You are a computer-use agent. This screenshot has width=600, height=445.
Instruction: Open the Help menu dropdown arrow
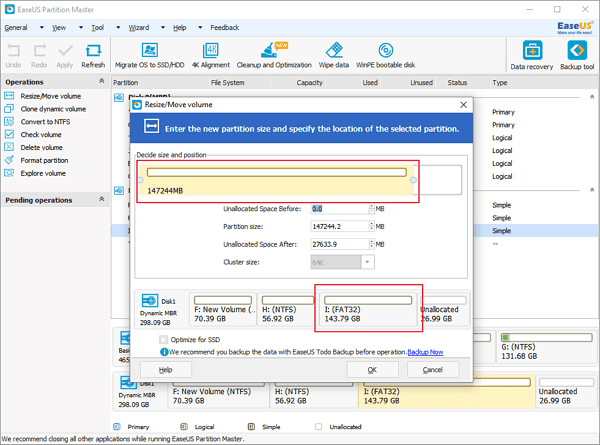click(x=200, y=28)
